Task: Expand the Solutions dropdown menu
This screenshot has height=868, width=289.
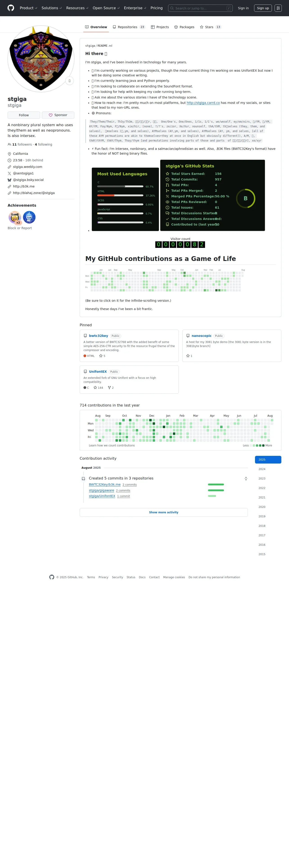Action: (52, 8)
